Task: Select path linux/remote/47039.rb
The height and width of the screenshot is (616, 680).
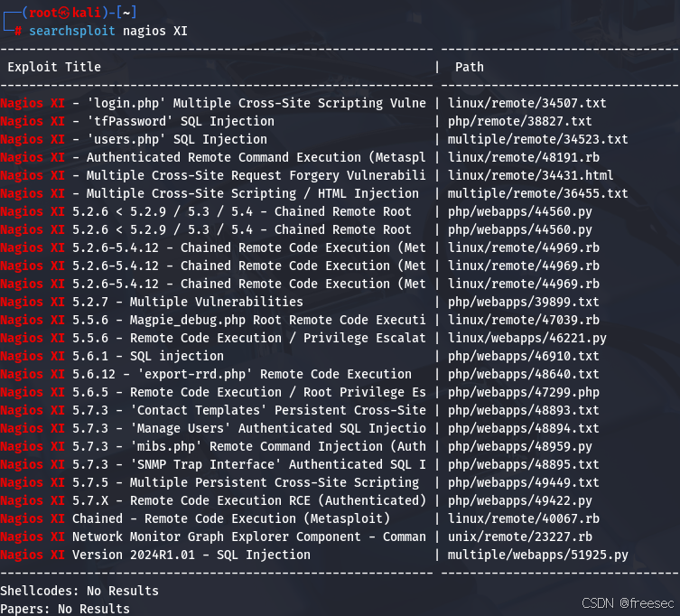Action: pos(524,320)
